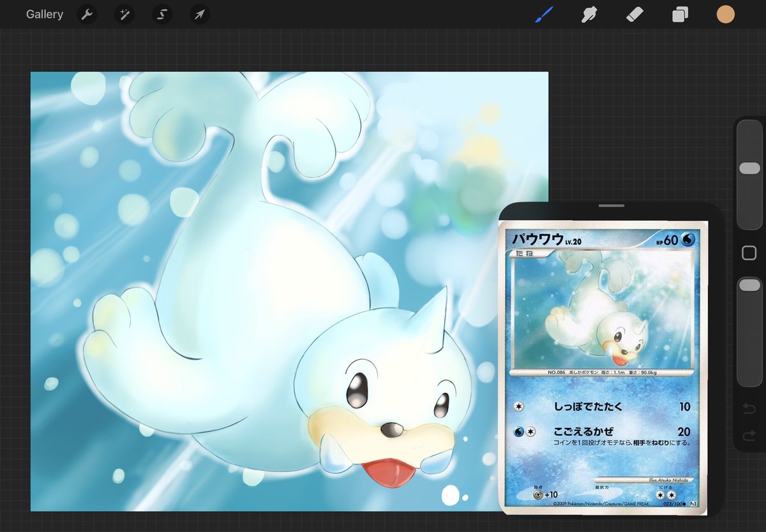Click the attack name こごえるかぜ
The image size is (766, 532).
click(583, 431)
